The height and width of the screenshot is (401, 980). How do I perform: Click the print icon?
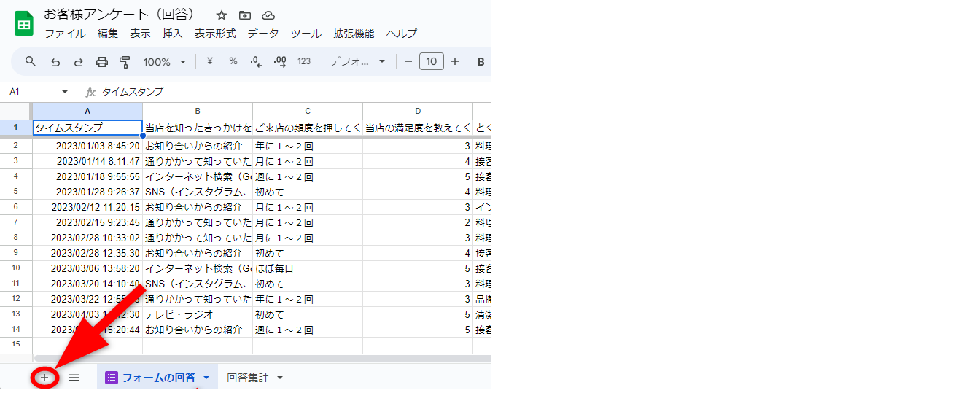(102, 62)
